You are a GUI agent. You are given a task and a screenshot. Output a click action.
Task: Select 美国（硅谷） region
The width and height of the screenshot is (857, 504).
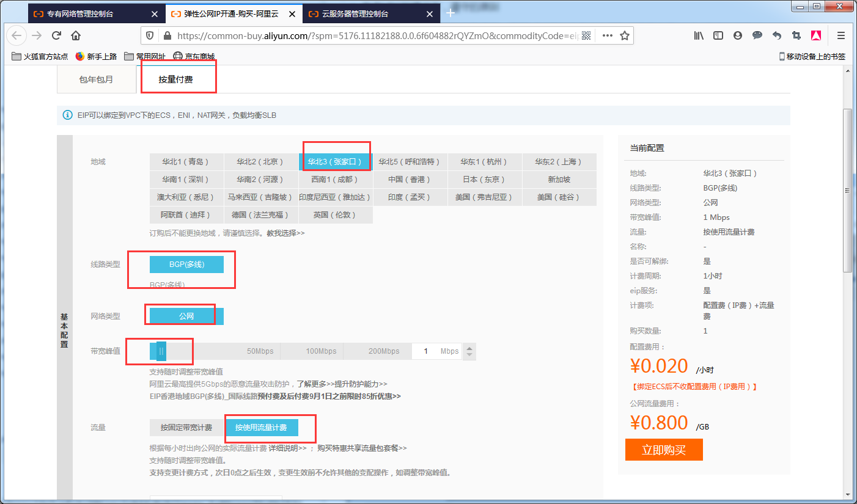(x=559, y=197)
